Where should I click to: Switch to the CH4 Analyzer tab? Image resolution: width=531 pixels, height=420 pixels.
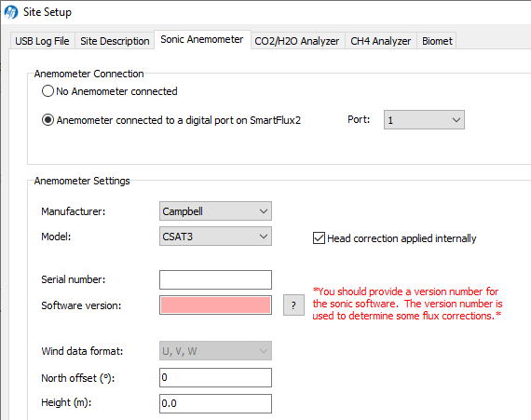click(381, 41)
